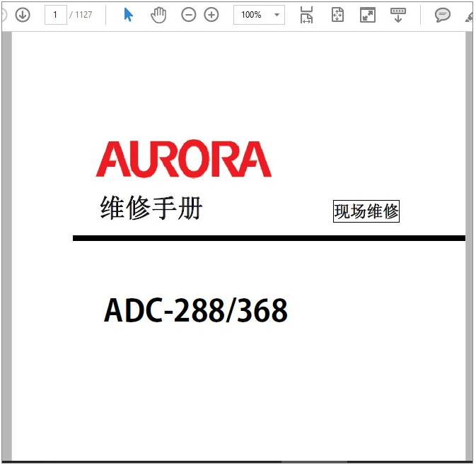Click fit one full page icon

coord(337,15)
